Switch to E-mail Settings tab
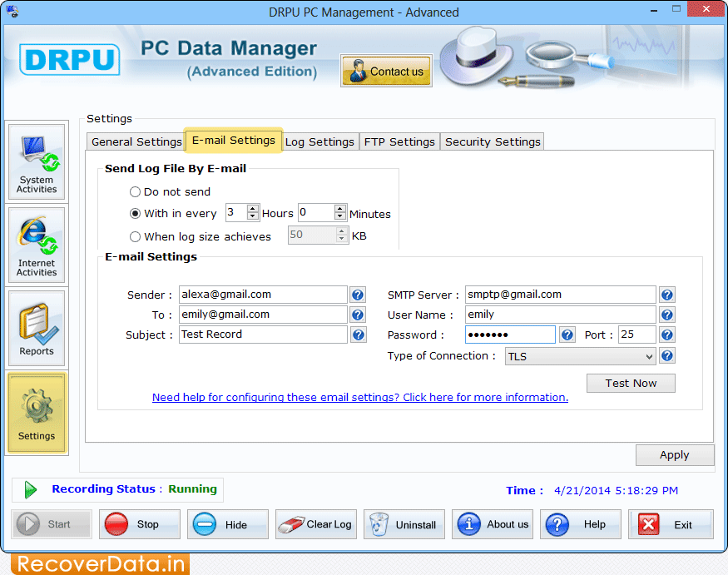The image size is (728, 575). click(234, 140)
